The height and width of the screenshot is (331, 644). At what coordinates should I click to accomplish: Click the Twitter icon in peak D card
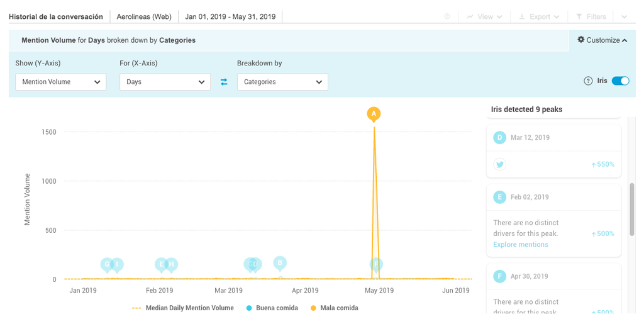[x=500, y=164]
